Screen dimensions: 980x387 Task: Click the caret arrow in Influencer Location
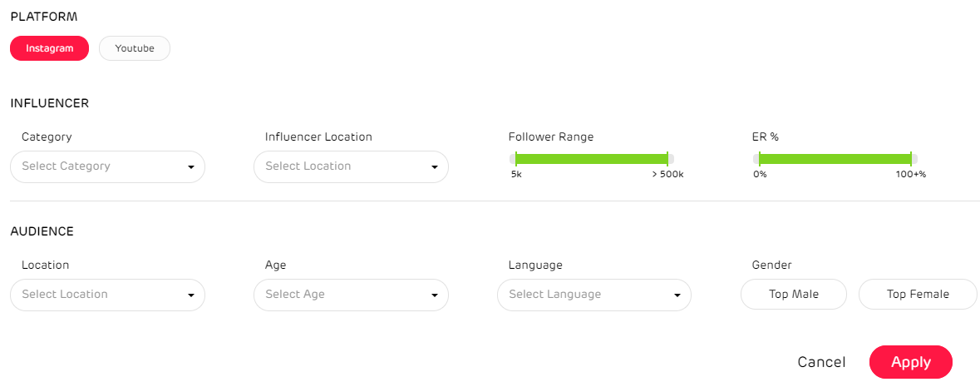point(435,167)
